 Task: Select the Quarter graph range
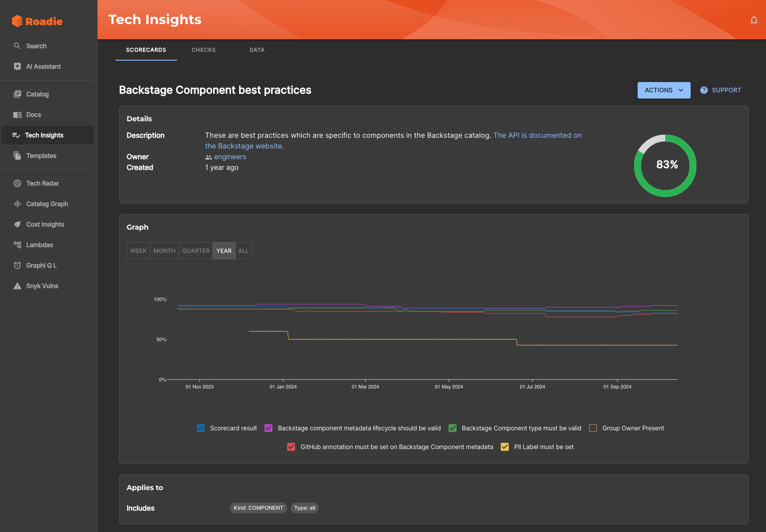click(x=196, y=251)
